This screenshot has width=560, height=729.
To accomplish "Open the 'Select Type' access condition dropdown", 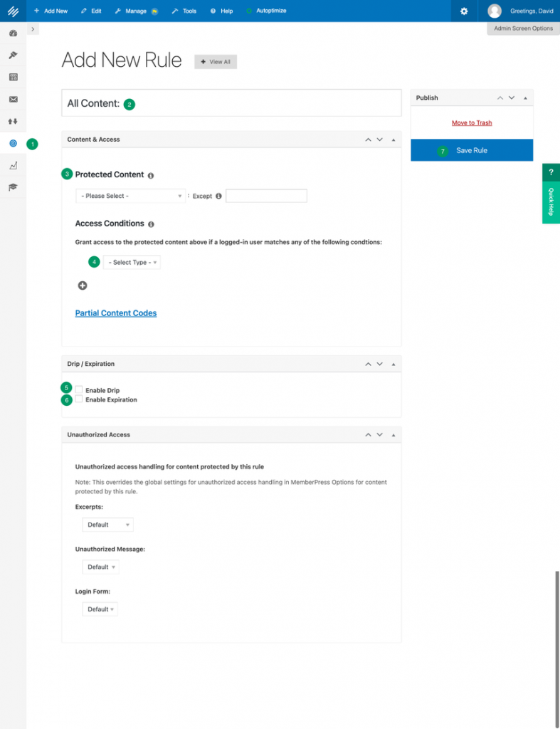I will [x=132, y=263].
